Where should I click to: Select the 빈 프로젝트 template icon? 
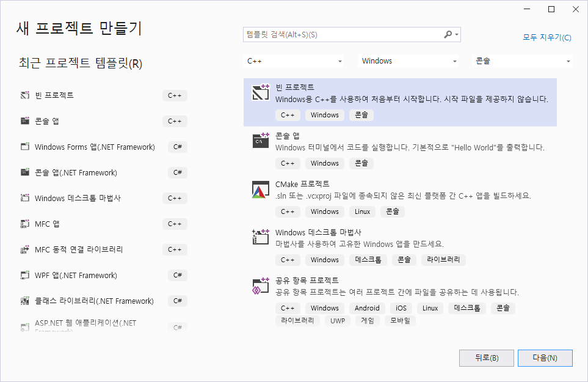261,92
